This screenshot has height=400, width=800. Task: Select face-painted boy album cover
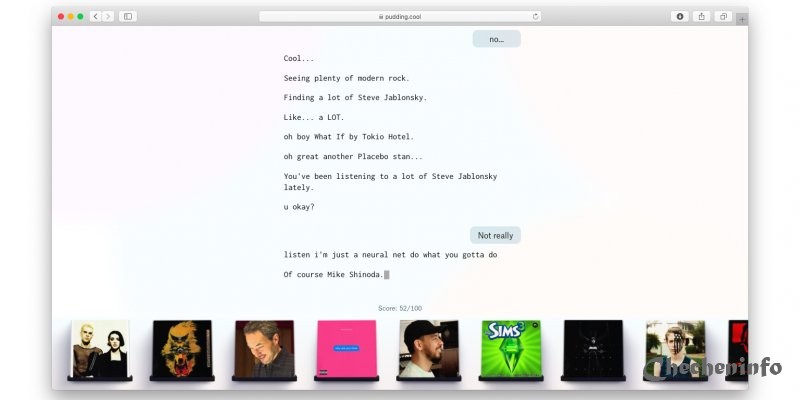(676, 349)
